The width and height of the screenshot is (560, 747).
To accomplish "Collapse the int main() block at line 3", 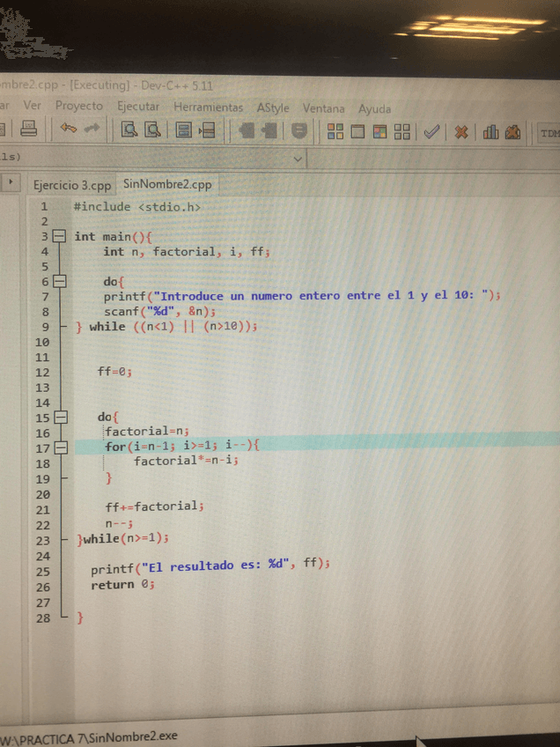I will [60, 236].
